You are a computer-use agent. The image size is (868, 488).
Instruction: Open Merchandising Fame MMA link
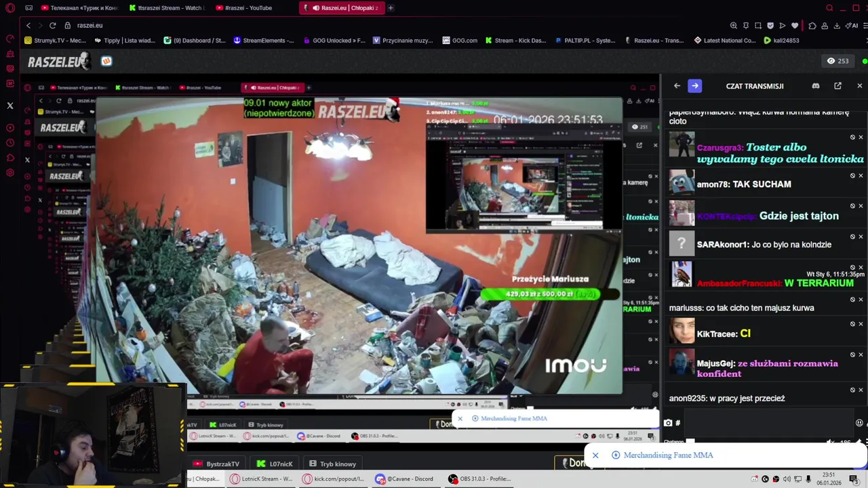coord(668,455)
